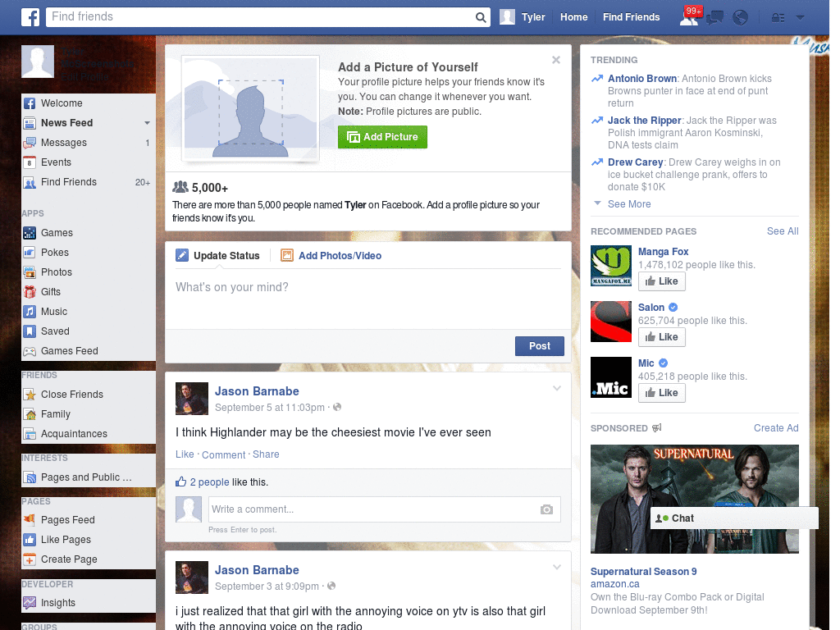
Task: Open options chevron on Highlander post
Action: pos(557,388)
